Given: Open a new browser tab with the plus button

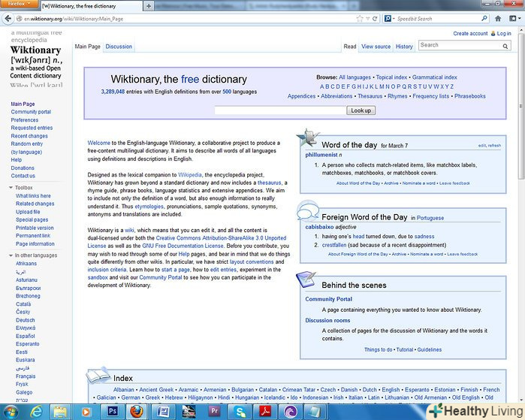Looking at the screenshot, I should pyautogui.click(x=148, y=5).
